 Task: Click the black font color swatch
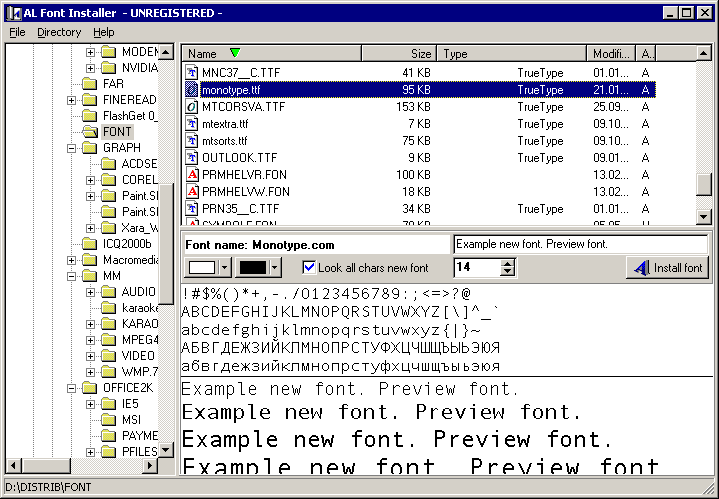tap(253, 267)
